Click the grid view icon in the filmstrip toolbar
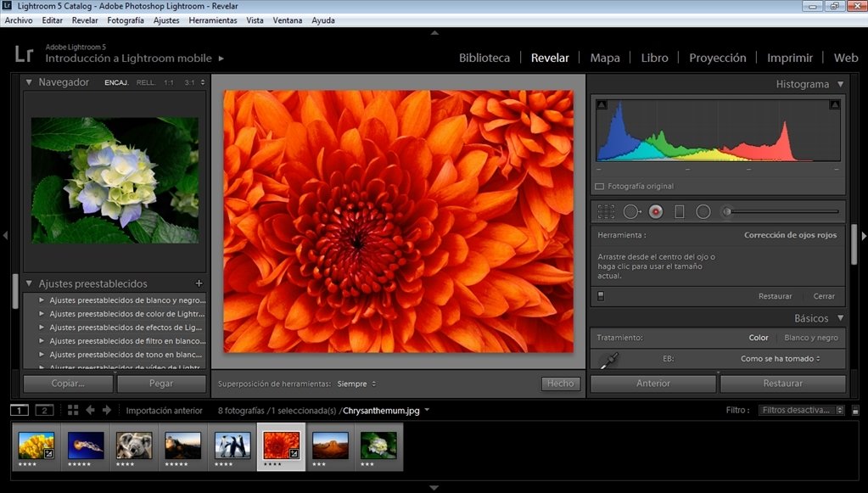Screen dimensions: 868x493 click(73, 410)
